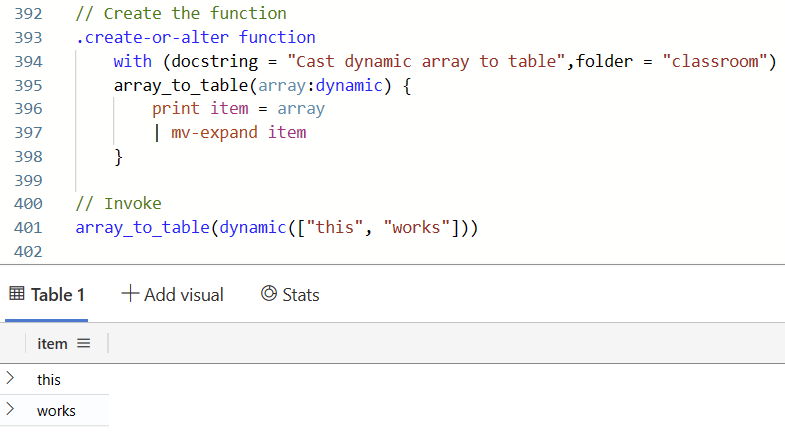The width and height of the screenshot is (785, 435).
Task: Expand the row containing "works"
Action: click(x=10, y=409)
